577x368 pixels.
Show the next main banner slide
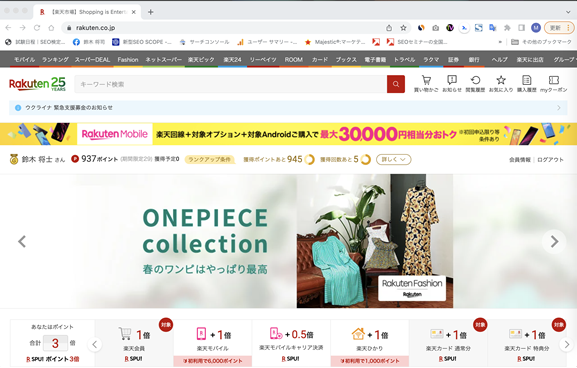pyautogui.click(x=554, y=241)
